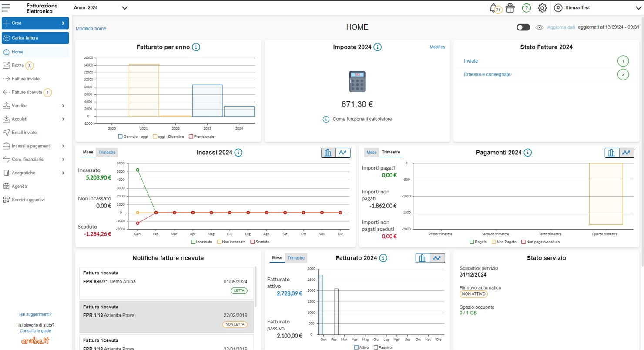Toggle Previsionale legend series
Image resolution: width=644 pixels, height=350 pixels.
coord(201,137)
